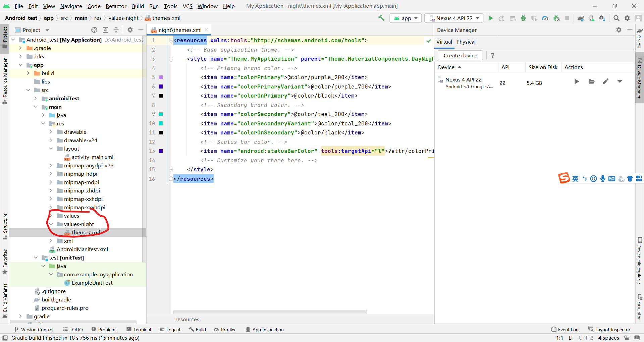Click the Search Everywhere magnifier icon
This screenshot has width=644, height=342.
click(616, 18)
